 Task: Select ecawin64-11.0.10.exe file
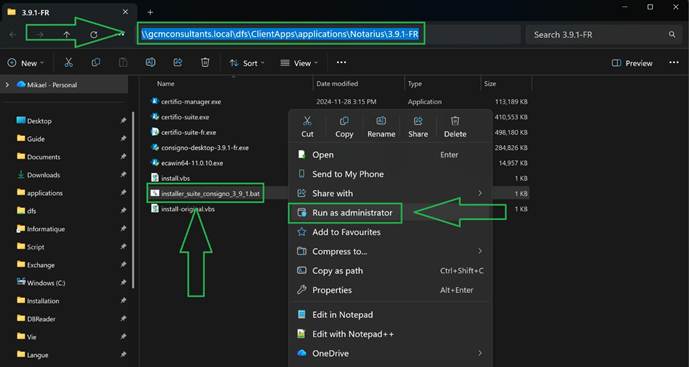pyautogui.click(x=192, y=163)
